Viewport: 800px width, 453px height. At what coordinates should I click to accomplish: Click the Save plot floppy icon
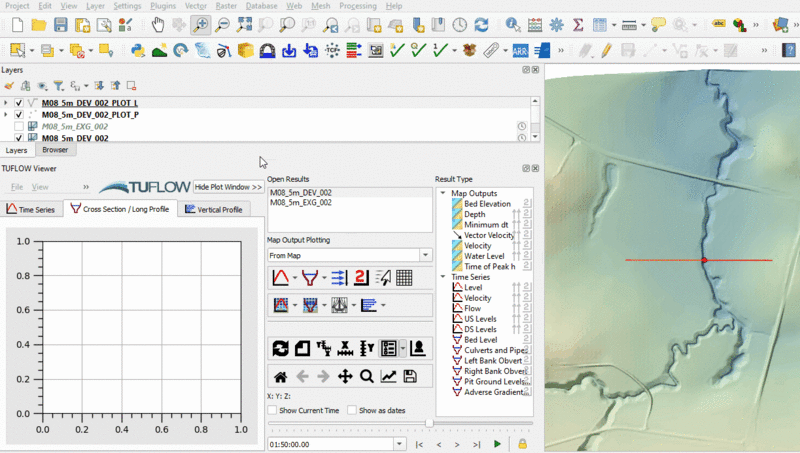[x=410, y=376]
